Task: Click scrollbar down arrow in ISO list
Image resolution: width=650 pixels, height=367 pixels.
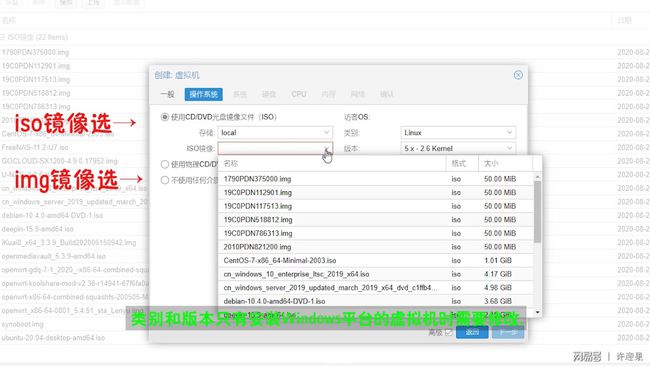Action: (538, 312)
